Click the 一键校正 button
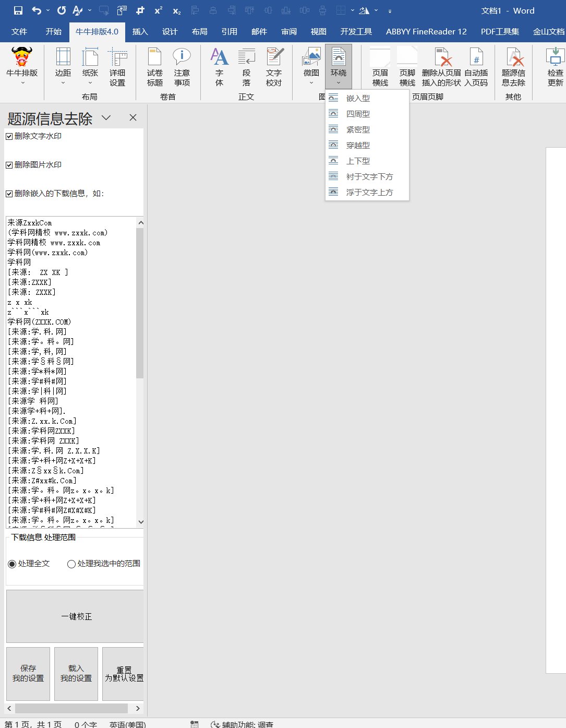 (76, 616)
